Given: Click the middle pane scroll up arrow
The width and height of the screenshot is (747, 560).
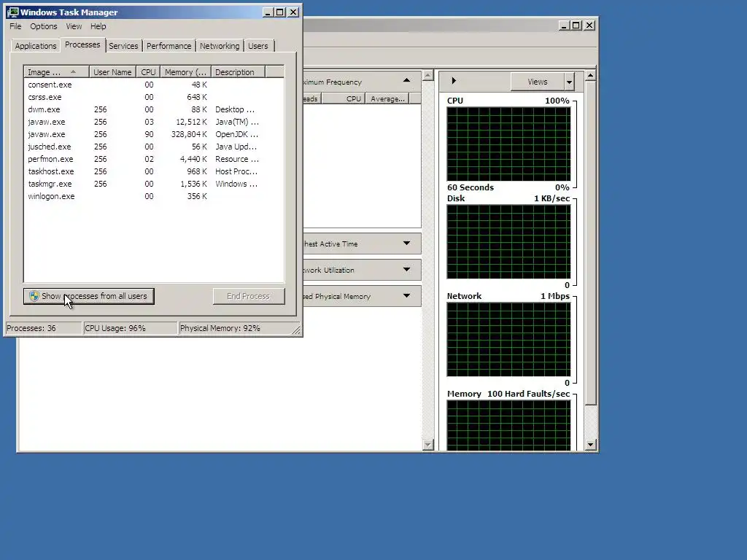Looking at the screenshot, I should click(427, 76).
